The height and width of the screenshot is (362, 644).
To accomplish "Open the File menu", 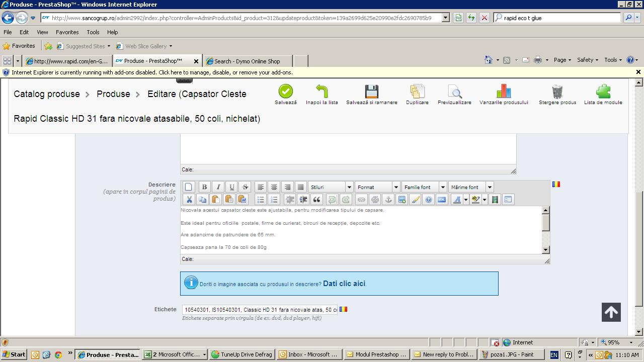I will [8, 32].
